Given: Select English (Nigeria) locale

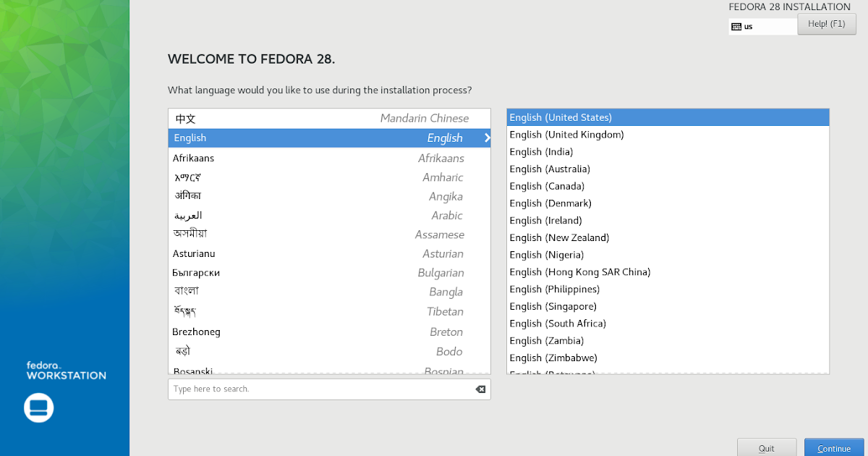Looking at the screenshot, I should pyautogui.click(x=668, y=255).
